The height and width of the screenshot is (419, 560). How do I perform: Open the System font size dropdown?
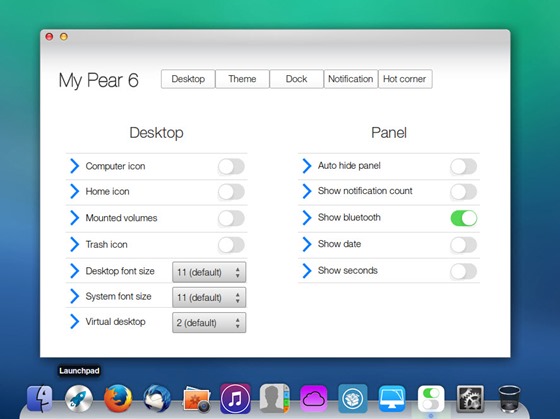pos(209,297)
